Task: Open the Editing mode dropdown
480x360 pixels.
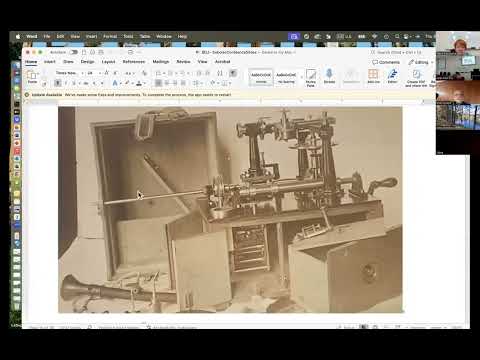Action: [421, 62]
